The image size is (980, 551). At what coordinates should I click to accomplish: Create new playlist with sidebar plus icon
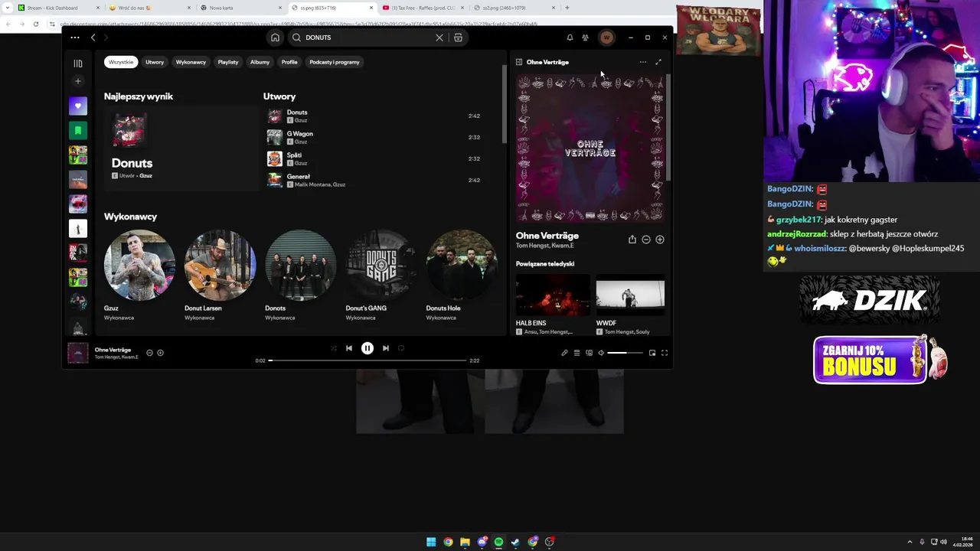coord(77,81)
